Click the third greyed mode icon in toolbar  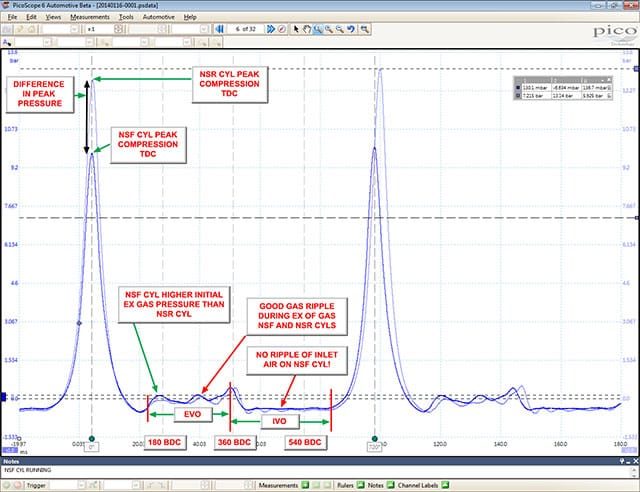(31, 29)
